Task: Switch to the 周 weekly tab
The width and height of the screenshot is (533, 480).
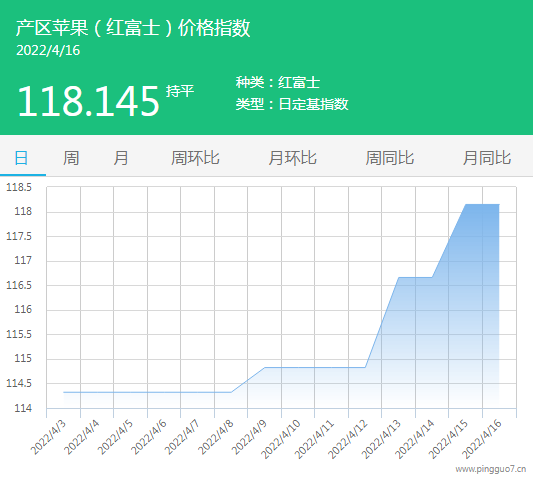Action: [71, 158]
